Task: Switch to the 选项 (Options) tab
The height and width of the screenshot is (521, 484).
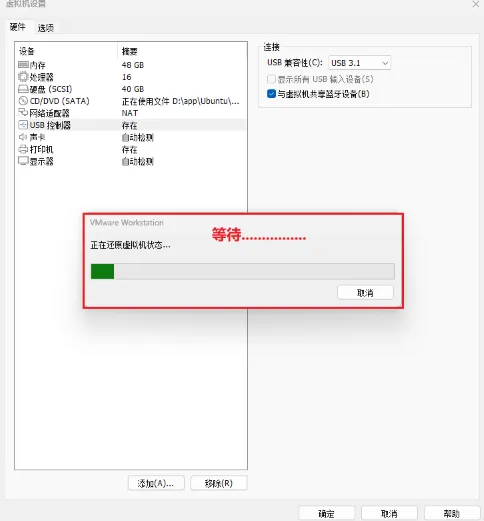Action: click(46, 28)
